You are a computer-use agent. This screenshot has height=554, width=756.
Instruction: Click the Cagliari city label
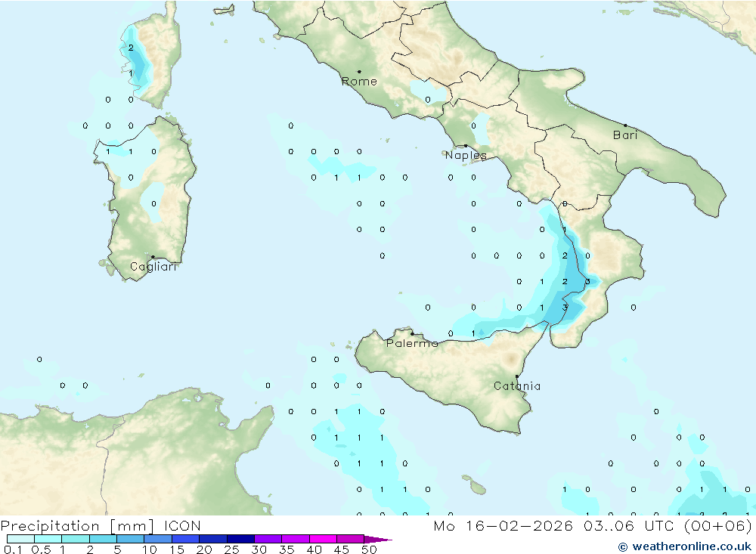[153, 267]
